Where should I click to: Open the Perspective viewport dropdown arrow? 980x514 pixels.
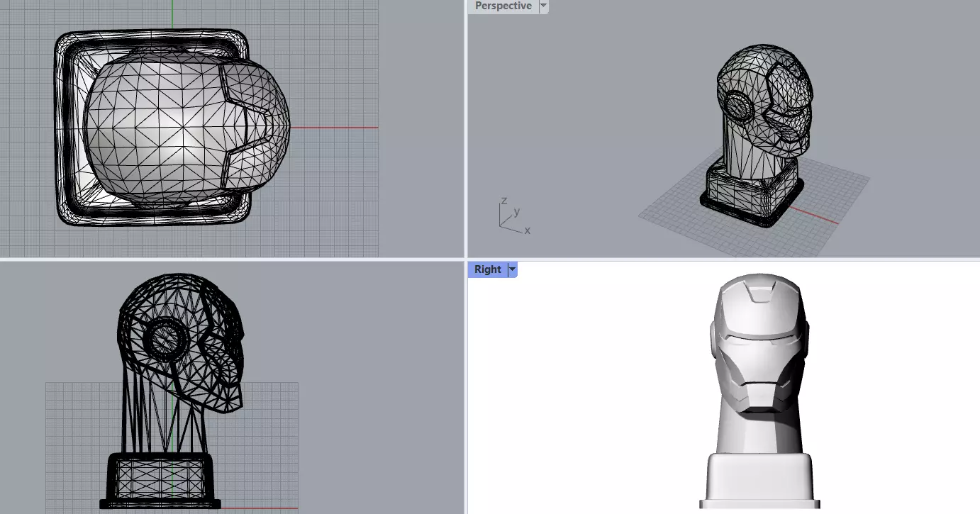[543, 6]
